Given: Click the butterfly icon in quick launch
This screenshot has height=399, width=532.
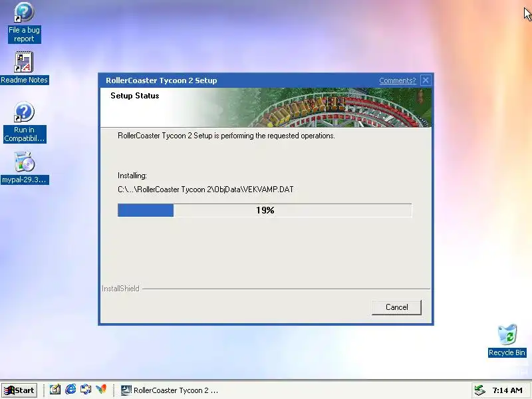Looking at the screenshot, I should 101,390.
